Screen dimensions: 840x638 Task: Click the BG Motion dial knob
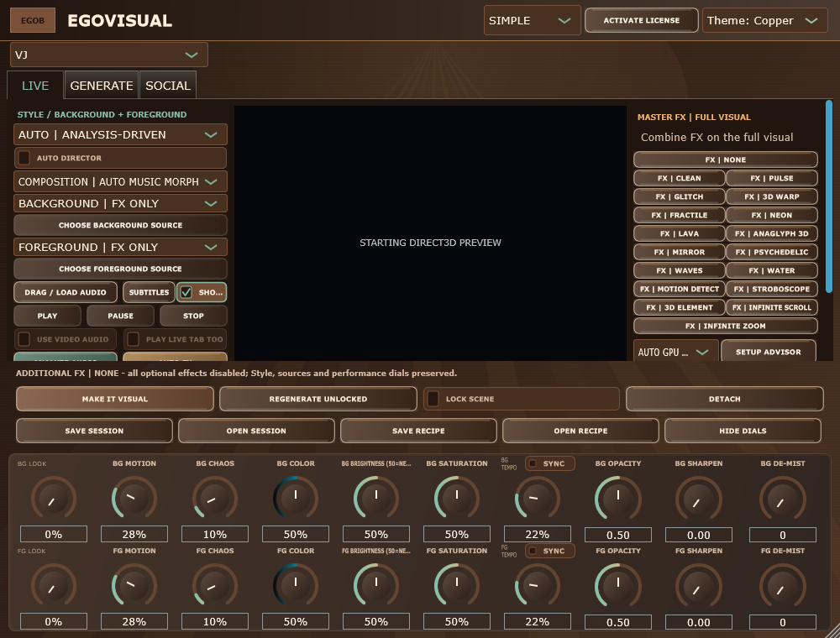(134, 499)
